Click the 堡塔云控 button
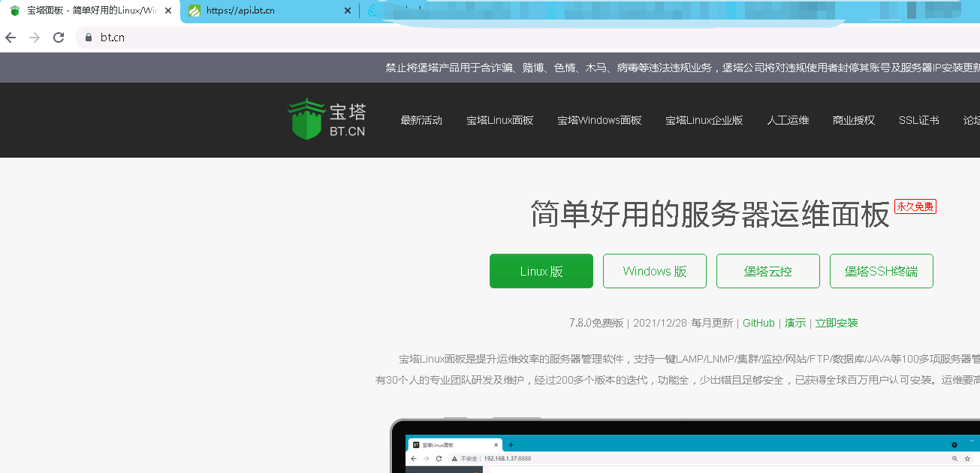Viewport: 980px width, 473px height. (x=768, y=271)
